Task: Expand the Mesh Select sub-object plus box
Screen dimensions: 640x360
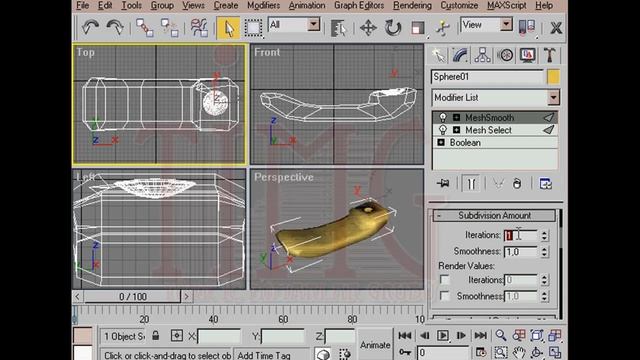Action: pyautogui.click(x=456, y=130)
